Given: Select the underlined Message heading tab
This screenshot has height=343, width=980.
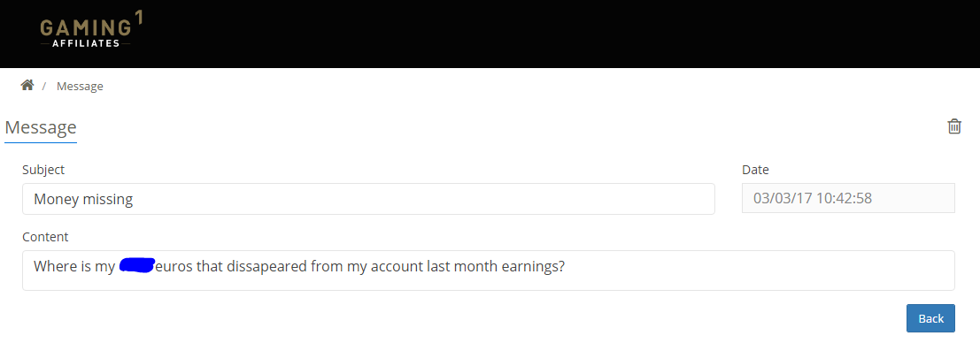Looking at the screenshot, I should click(41, 128).
